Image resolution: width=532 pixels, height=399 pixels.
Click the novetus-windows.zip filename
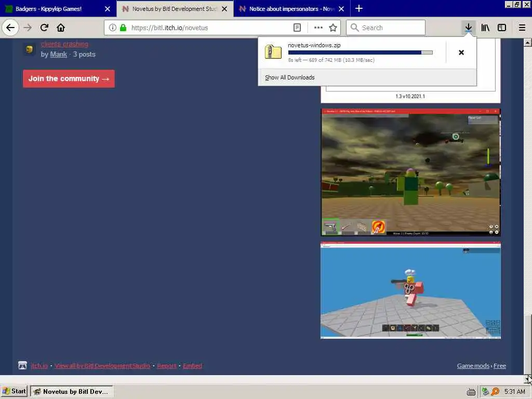coord(314,45)
